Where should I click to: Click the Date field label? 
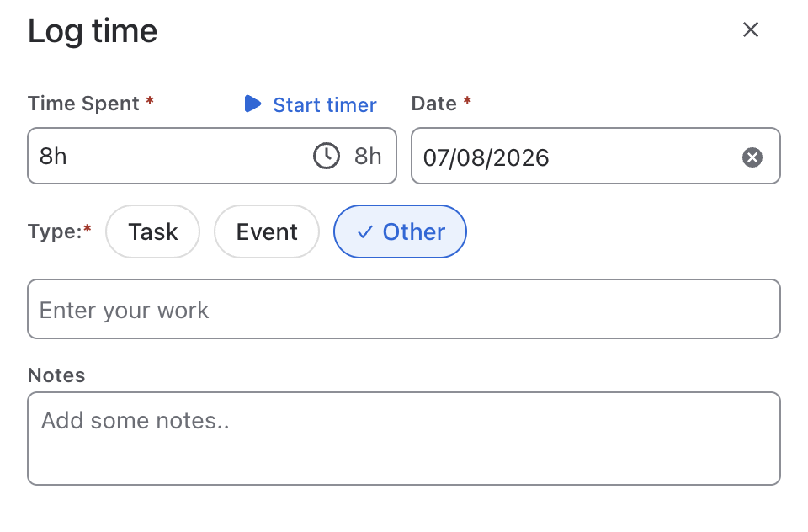click(x=434, y=104)
